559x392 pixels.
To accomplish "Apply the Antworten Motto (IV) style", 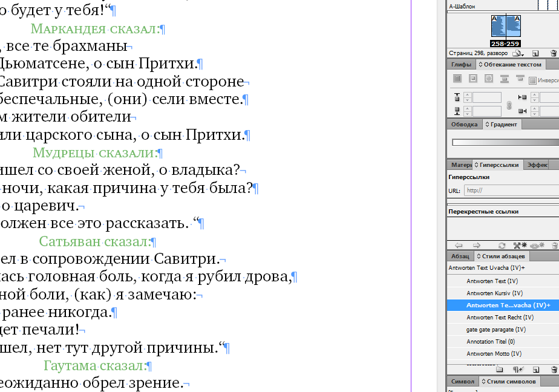I will pyautogui.click(x=503, y=354).
